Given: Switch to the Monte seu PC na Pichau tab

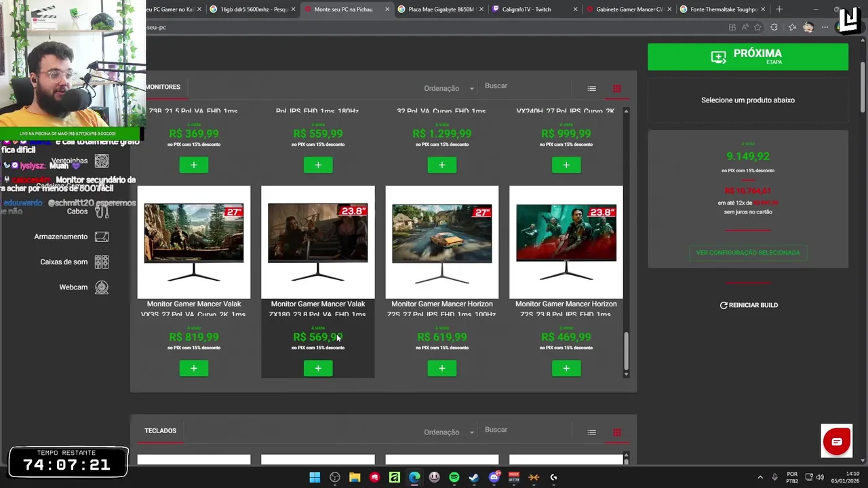Looking at the screenshot, I should tap(346, 9).
